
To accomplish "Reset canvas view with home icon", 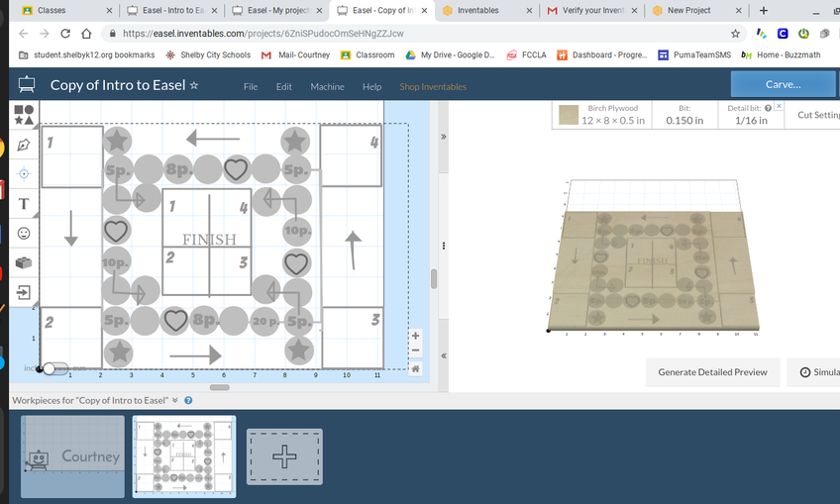I will tap(415, 368).
